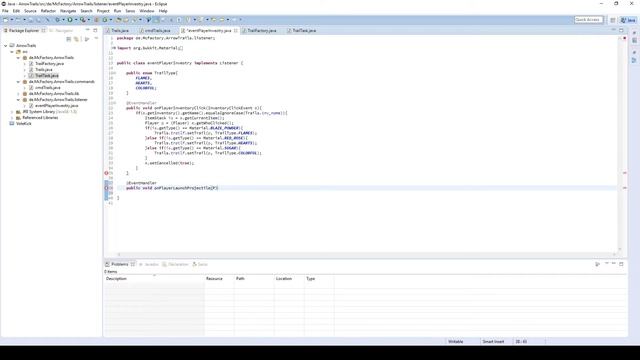Click the Open Perspective icon
The height and width of the screenshot is (360, 640).
pyautogui.click(x=613, y=20)
